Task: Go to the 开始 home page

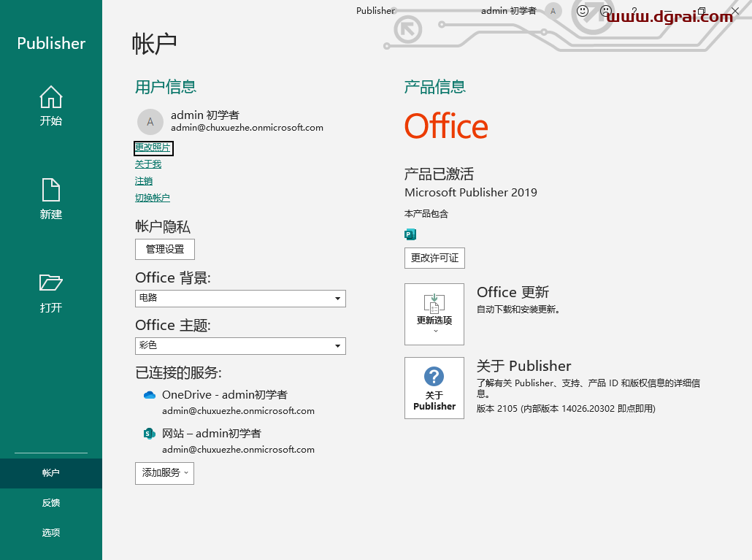Action: [x=51, y=106]
